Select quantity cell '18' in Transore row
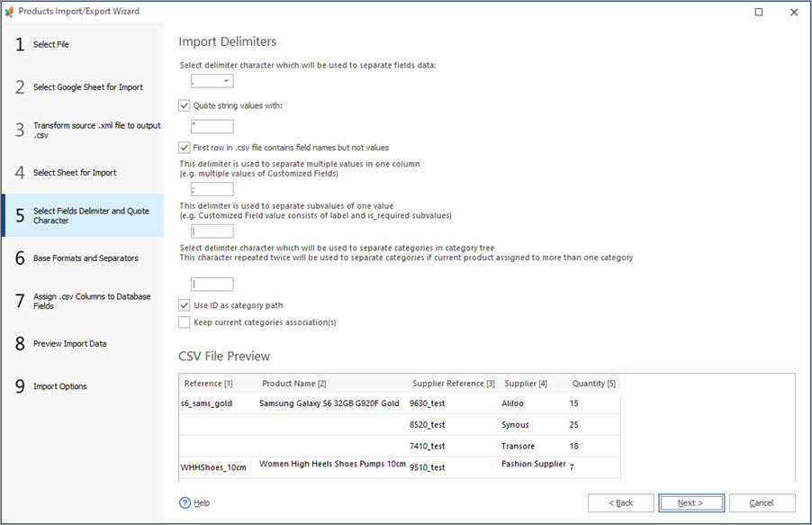 [573, 447]
